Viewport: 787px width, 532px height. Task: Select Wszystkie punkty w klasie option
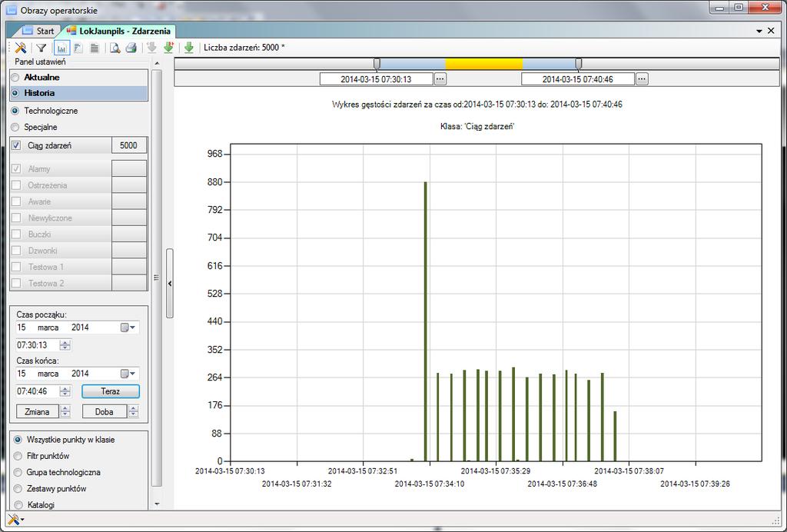18,440
